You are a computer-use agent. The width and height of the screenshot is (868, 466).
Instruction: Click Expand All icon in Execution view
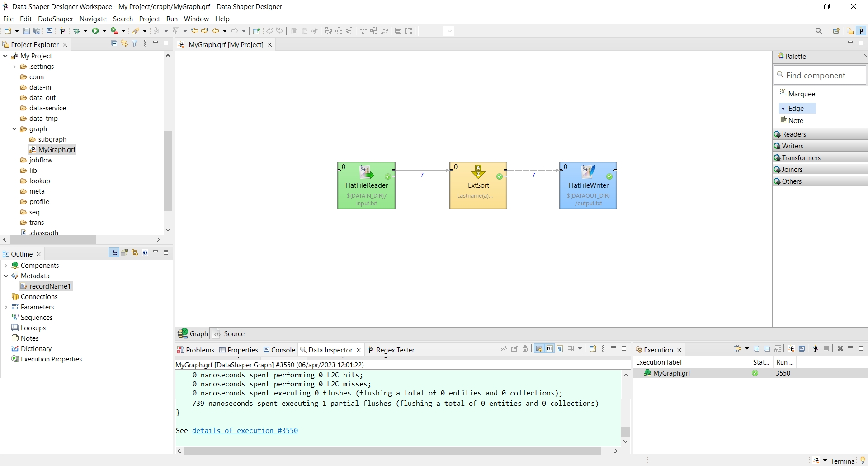click(757, 349)
